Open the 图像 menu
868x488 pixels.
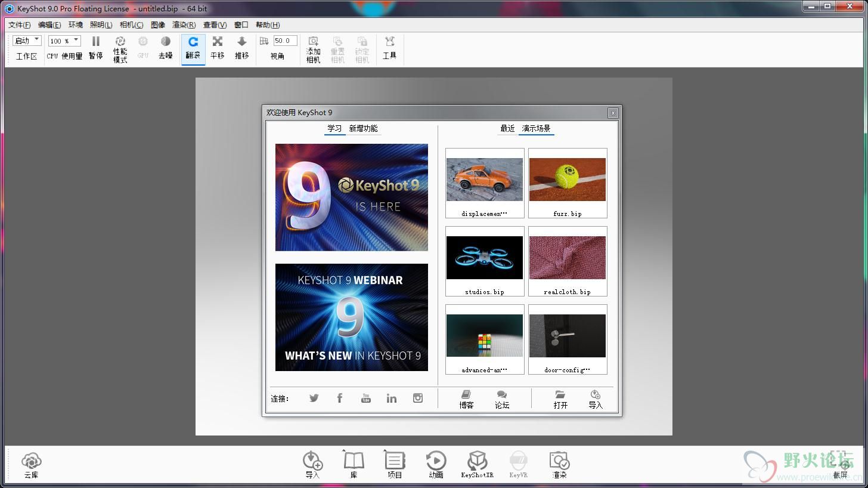tap(158, 25)
